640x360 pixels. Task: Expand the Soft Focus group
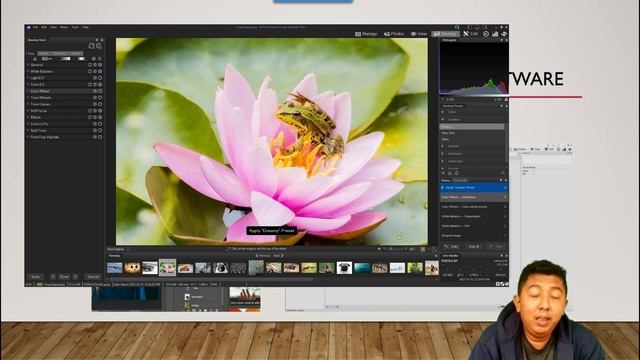click(38, 111)
